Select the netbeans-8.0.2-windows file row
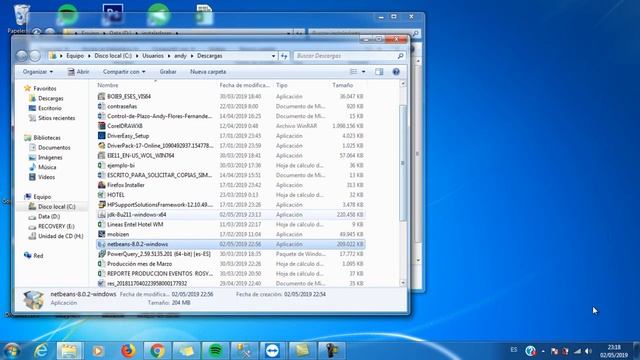This screenshot has width=640, height=360. [x=231, y=244]
